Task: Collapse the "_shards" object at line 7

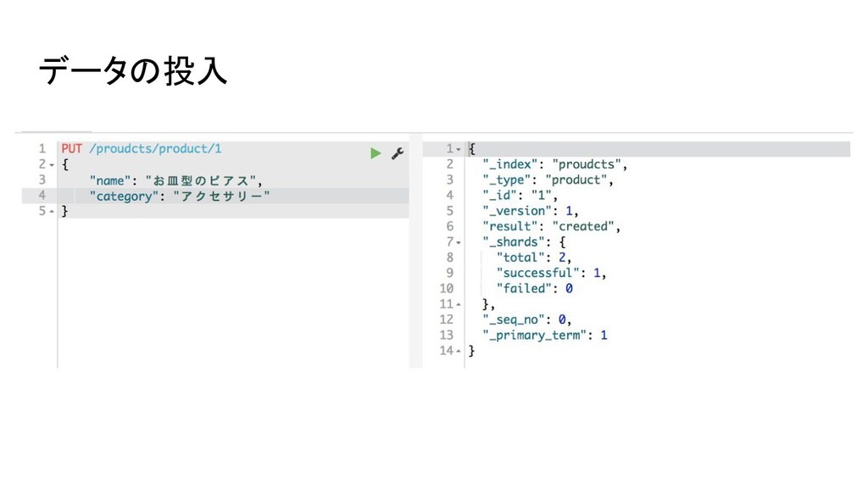Action: click(459, 243)
